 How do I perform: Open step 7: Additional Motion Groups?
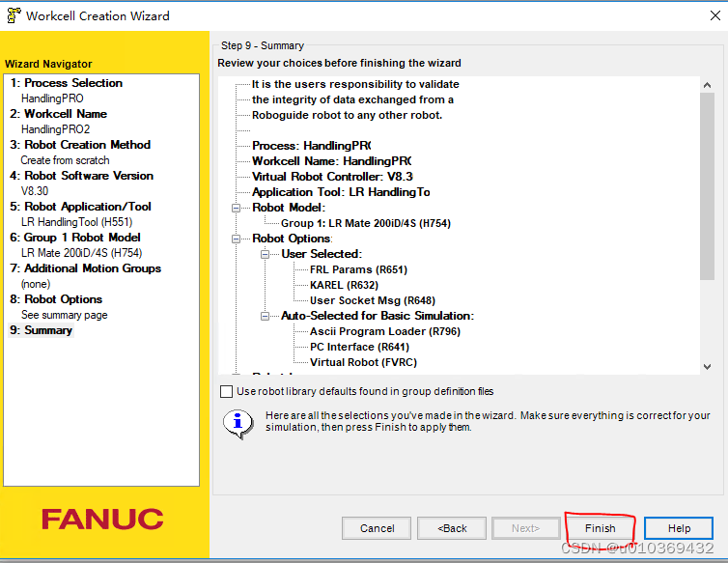[x=85, y=268]
